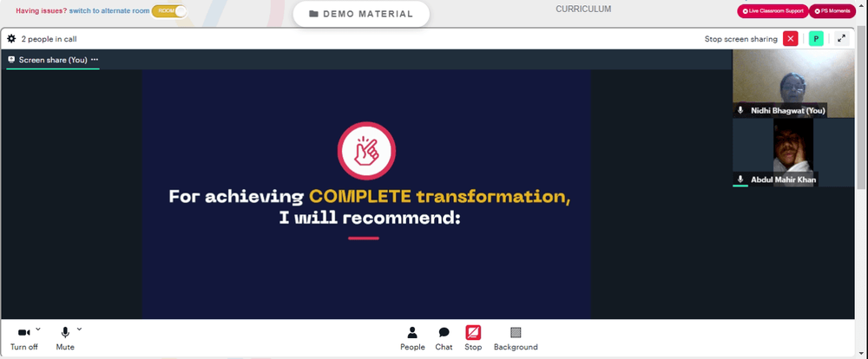This screenshot has width=868, height=359.
Task: Click the Stop screen sharing text
Action: [x=740, y=39]
